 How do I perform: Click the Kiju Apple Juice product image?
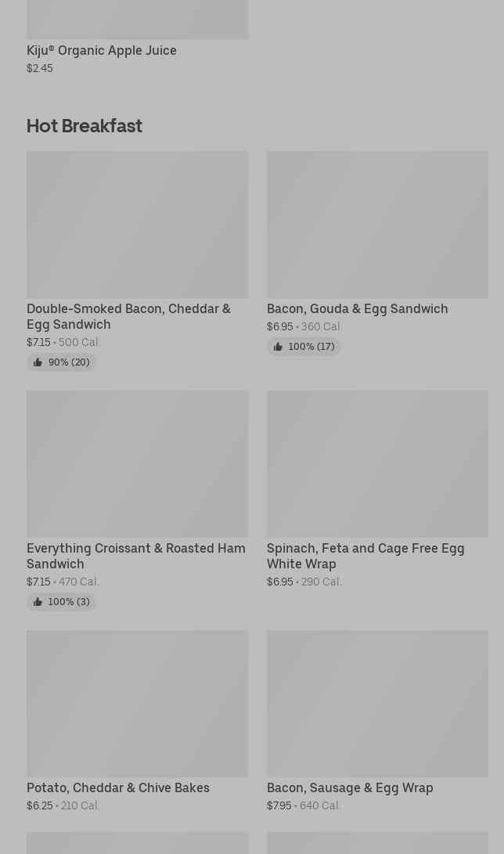[137, 19]
